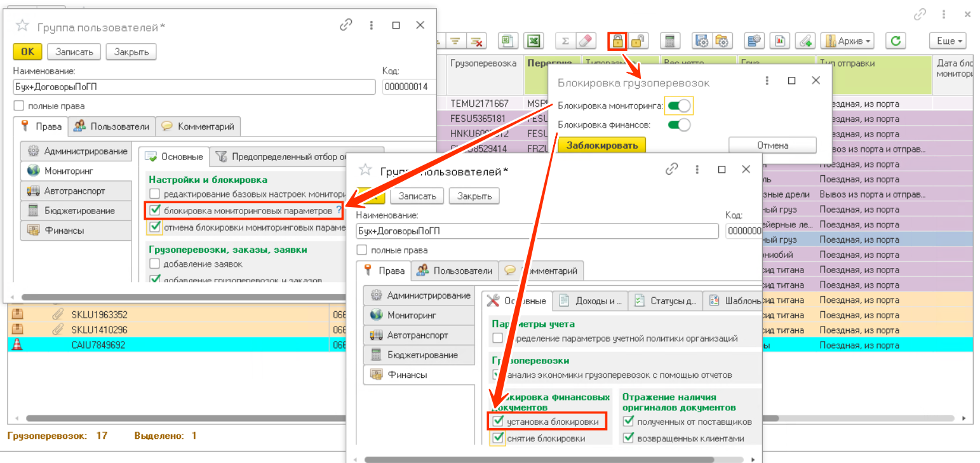Uncheck возвращенных клиентами checkbox
This screenshot has height=463, width=980.
click(x=629, y=438)
